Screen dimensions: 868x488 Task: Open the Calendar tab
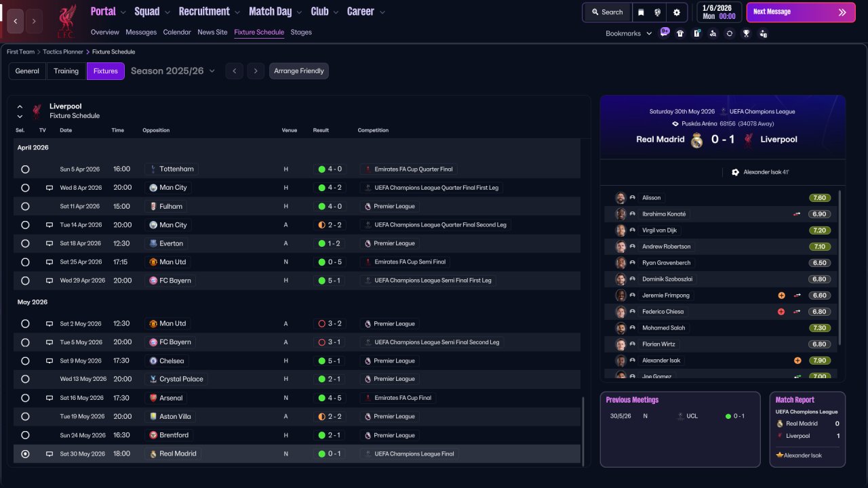coord(177,32)
